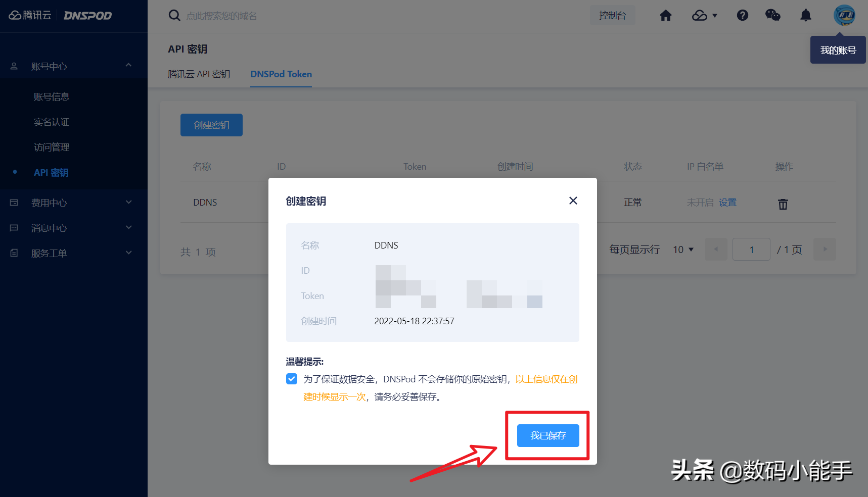This screenshot has height=497, width=868.
Task: Click the user avatar in the top right
Action: pos(844,15)
